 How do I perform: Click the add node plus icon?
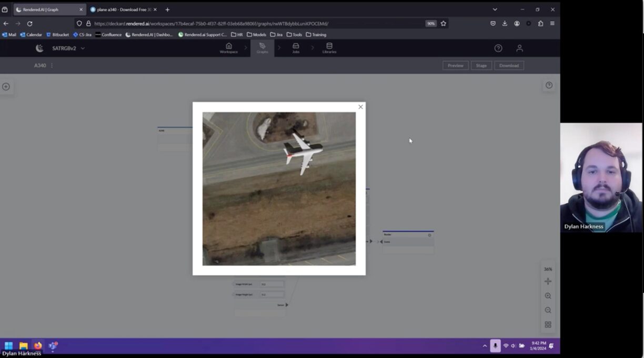(x=6, y=86)
